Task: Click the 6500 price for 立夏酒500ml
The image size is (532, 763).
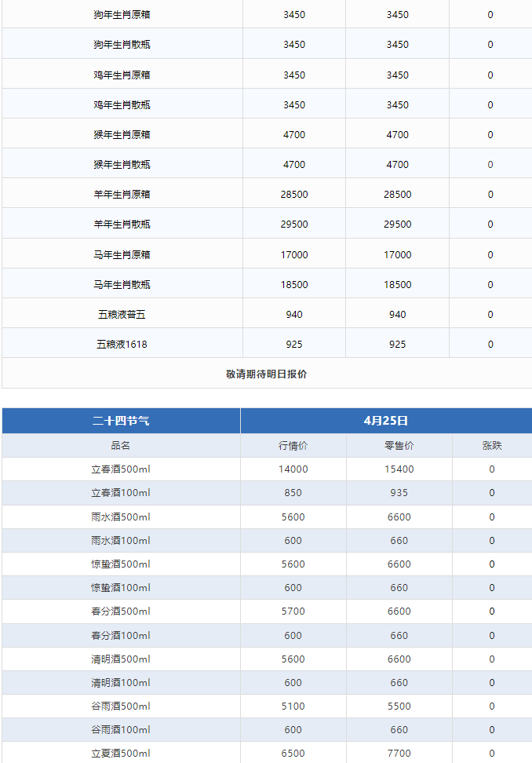Action: click(293, 754)
